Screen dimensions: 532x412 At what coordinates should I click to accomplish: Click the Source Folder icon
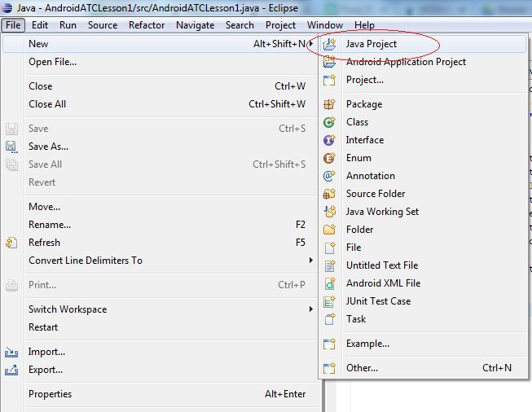[x=329, y=194]
